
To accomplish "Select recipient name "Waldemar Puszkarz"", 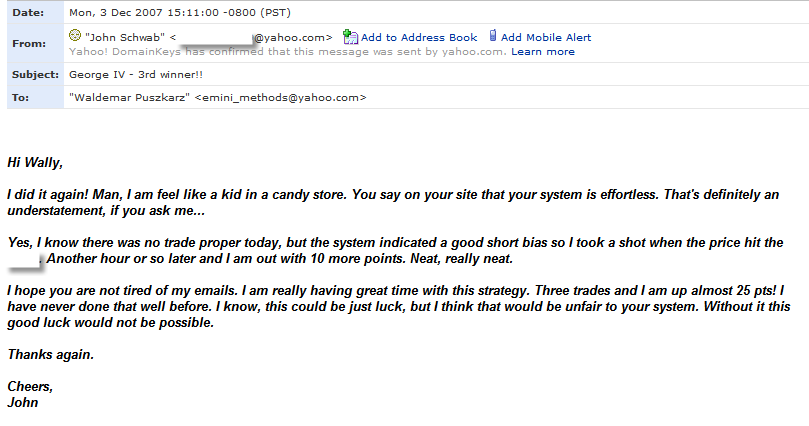I will click(x=130, y=97).
